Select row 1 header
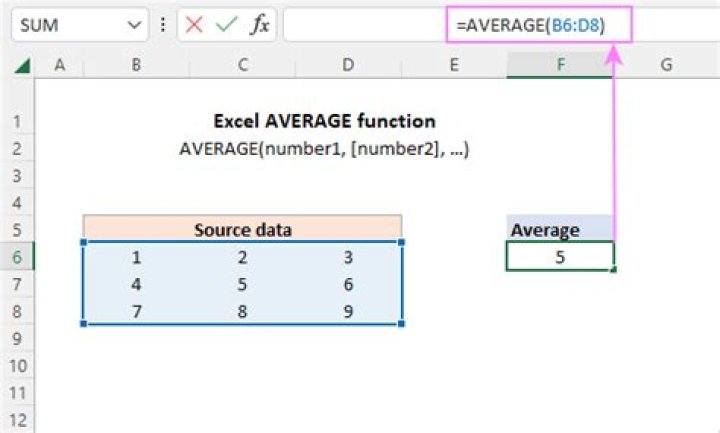 (x=17, y=121)
